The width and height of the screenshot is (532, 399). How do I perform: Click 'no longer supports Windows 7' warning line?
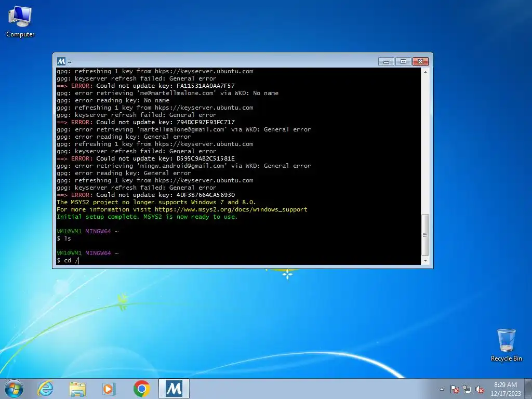click(156, 202)
